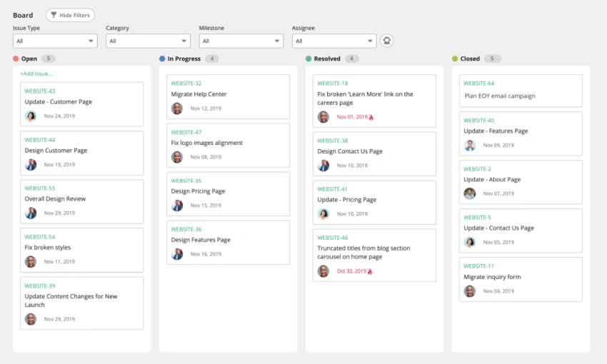Click the blue In Progress status dot
This screenshot has width=607, height=364.
162,59
